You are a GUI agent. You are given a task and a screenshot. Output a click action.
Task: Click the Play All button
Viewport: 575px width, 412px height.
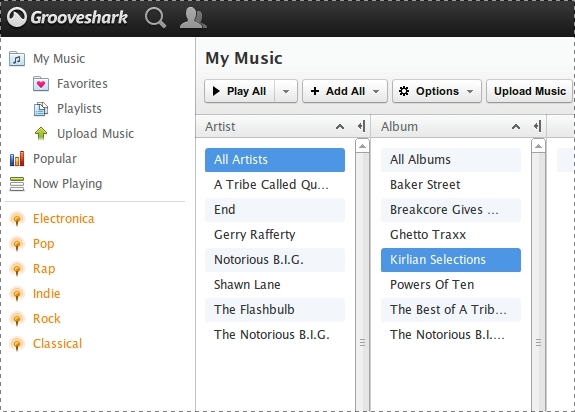click(x=239, y=91)
